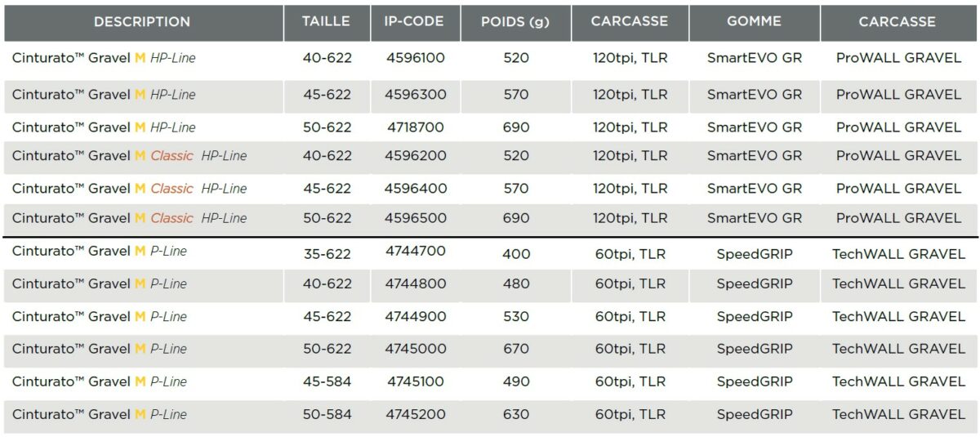Click the IP-CODE column header
The image size is (980, 437).
coord(415,22)
